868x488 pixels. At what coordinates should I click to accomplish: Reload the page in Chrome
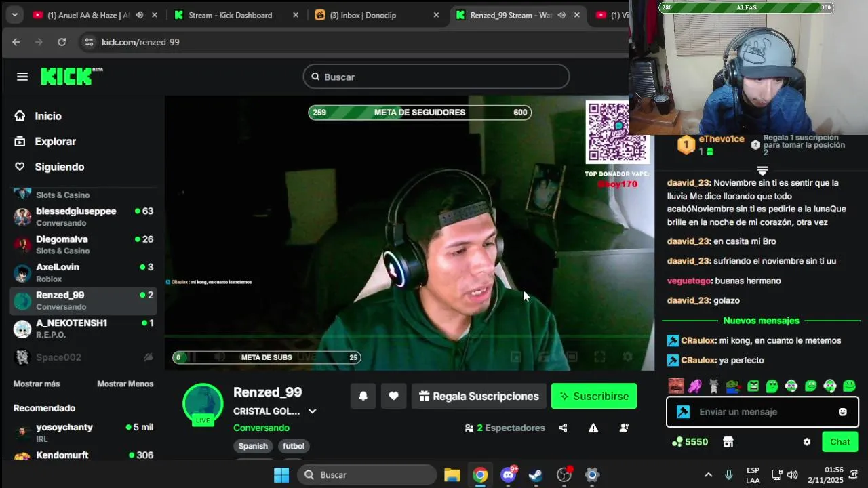62,42
